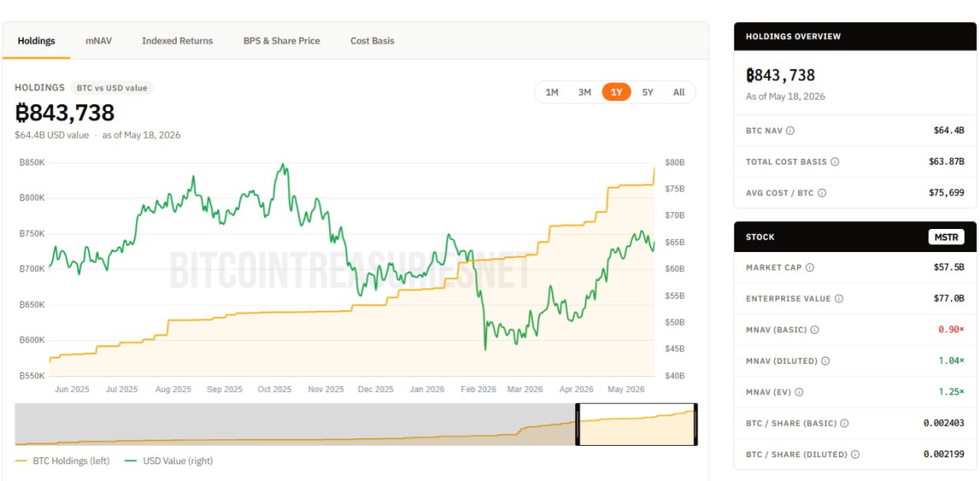Click the highlighted window in range navigator
Viewport: 980px width, 481px height.
point(637,424)
